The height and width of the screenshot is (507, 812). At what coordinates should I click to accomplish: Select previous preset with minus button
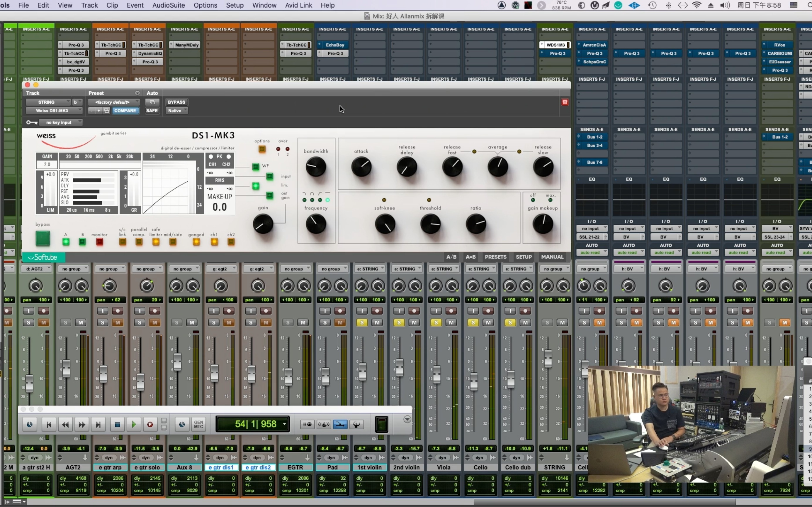[x=91, y=111]
